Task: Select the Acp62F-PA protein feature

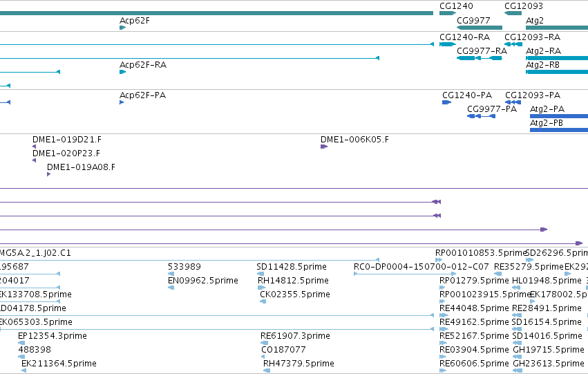Action: point(122,102)
